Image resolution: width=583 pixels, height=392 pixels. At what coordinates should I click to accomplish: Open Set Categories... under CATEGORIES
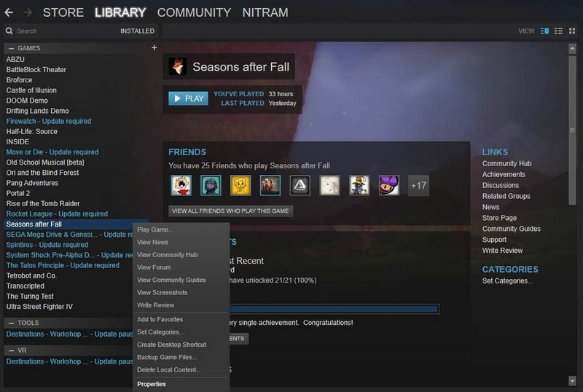(x=507, y=281)
